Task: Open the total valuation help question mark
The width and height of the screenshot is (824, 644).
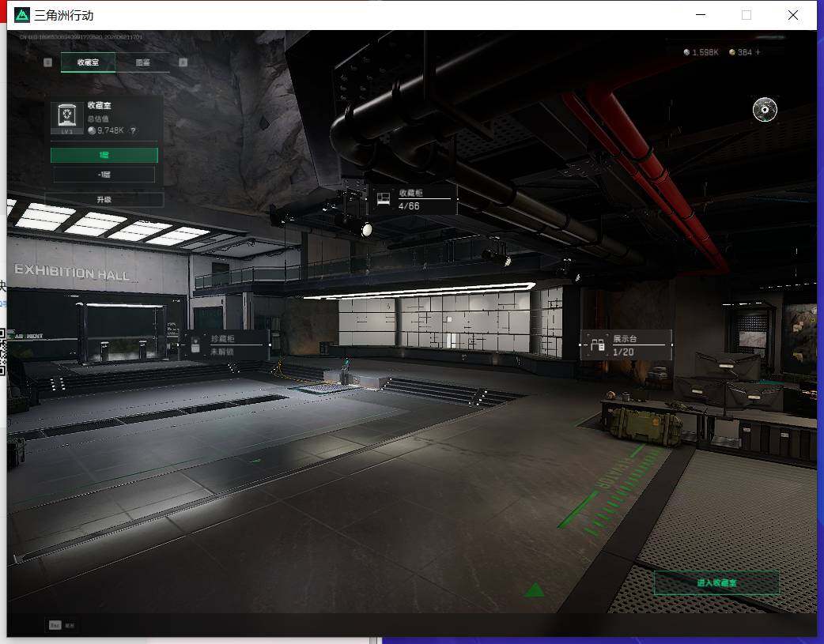Action: [x=133, y=131]
